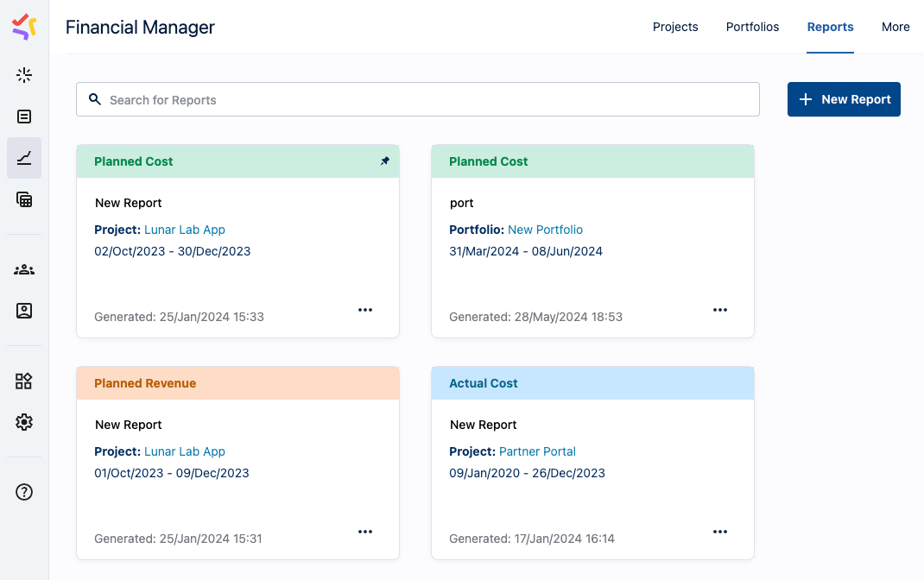Image resolution: width=924 pixels, height=580 pixels.
Task: Click the help question mark icon
Action: click(x=24, y=492)
